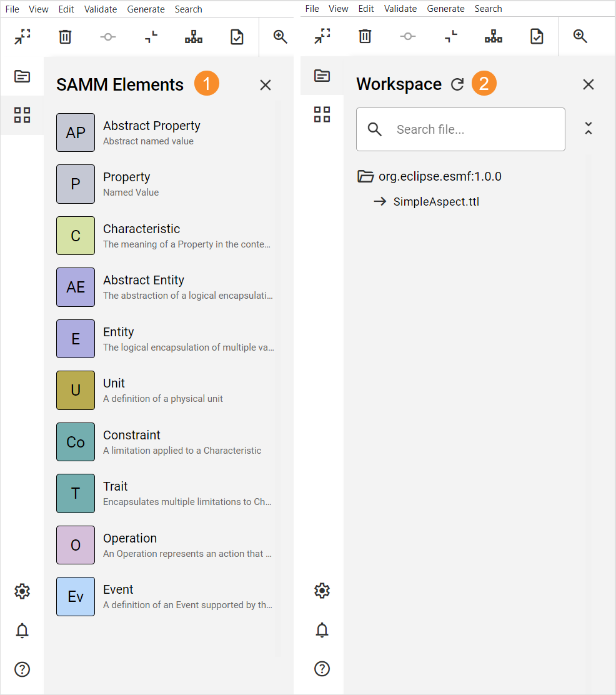This screenshot has width=616, height=695.
Task: Show SAMM Elements using the grid sidebar icon
Action: pos(22,114)
